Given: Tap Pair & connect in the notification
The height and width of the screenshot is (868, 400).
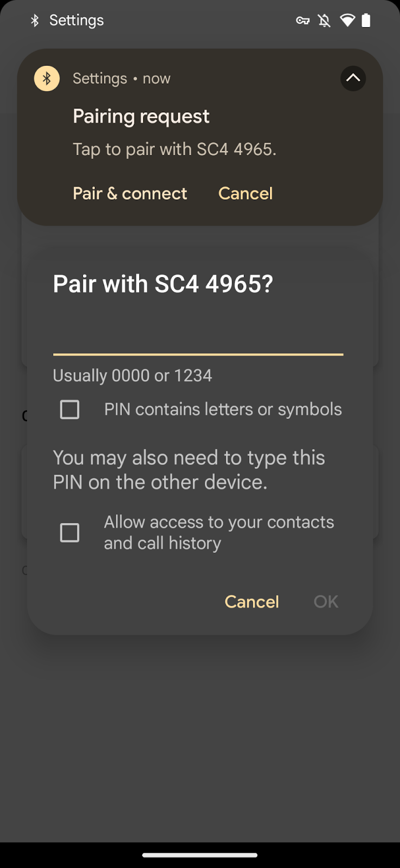Looking at the screenshot, I should (x=130, y=194).
